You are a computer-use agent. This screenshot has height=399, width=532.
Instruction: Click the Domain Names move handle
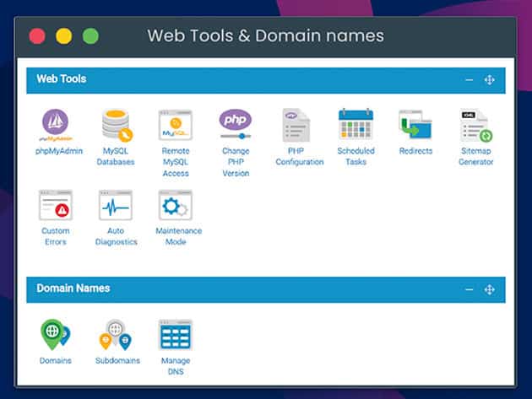point(489,290)
